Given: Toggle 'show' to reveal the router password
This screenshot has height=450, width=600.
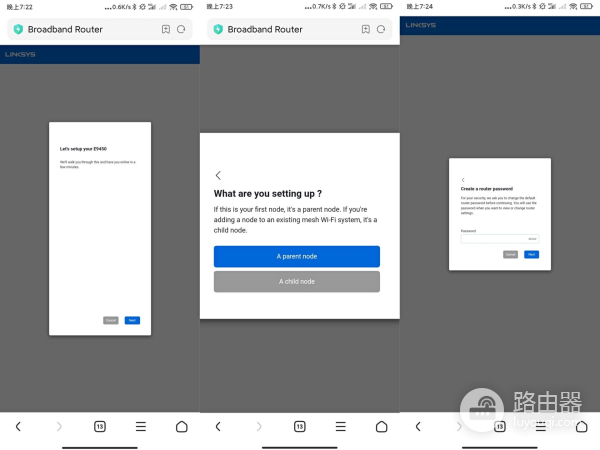Looking at the screenshot, I should pos(533,239).
